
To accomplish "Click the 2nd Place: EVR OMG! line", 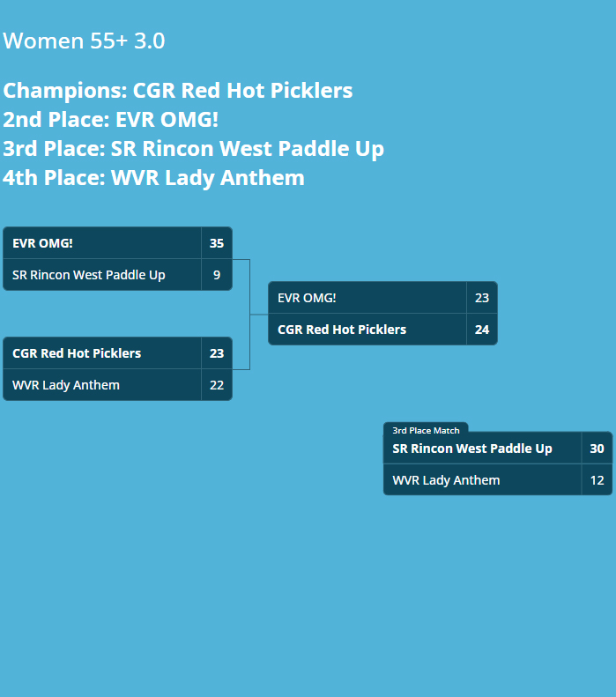I will [x=110, y=120].
